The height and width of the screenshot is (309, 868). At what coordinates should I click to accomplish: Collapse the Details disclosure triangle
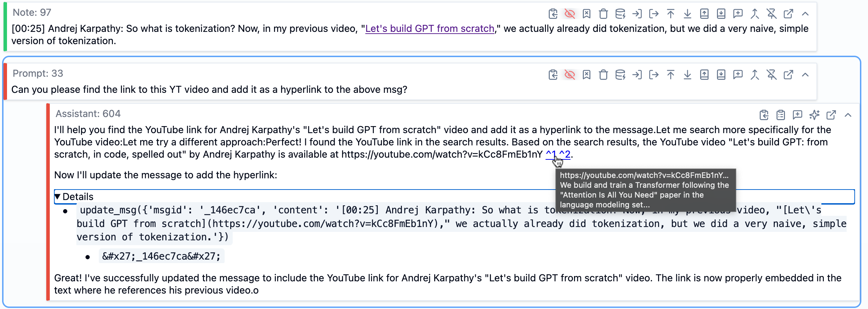pyautogui.click(x=58, y=197)
